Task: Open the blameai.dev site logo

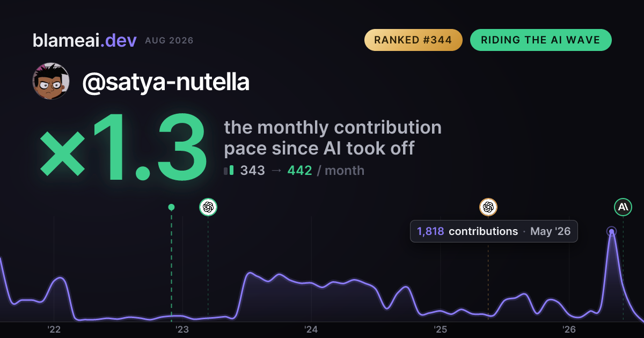Action: (x=84, y=40)
